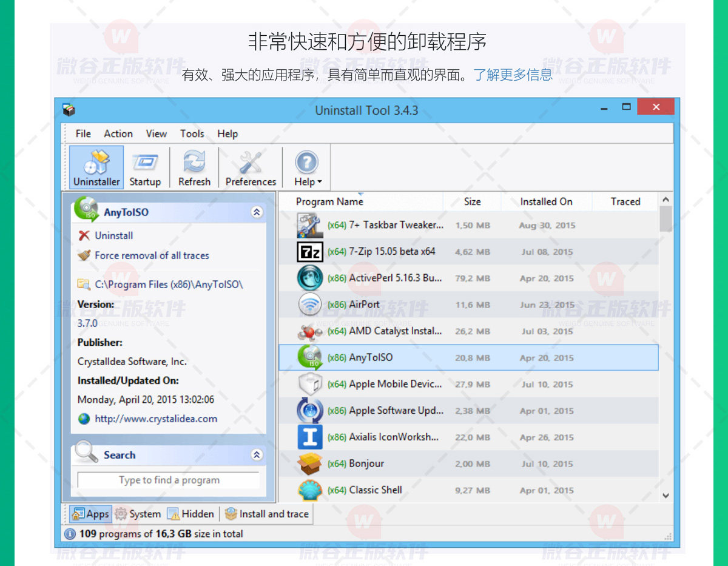
Task: Click the install folder icon
Action: [84, 284]
